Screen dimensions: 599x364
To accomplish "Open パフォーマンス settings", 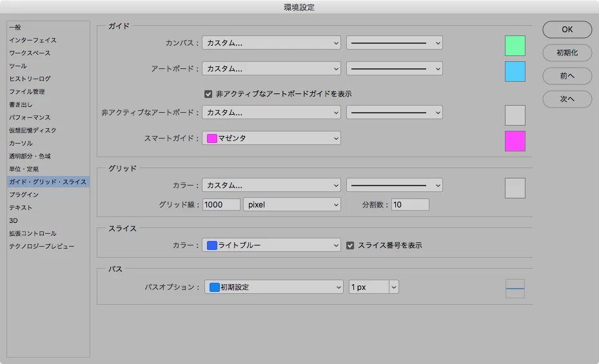I will tap(30, 117).
